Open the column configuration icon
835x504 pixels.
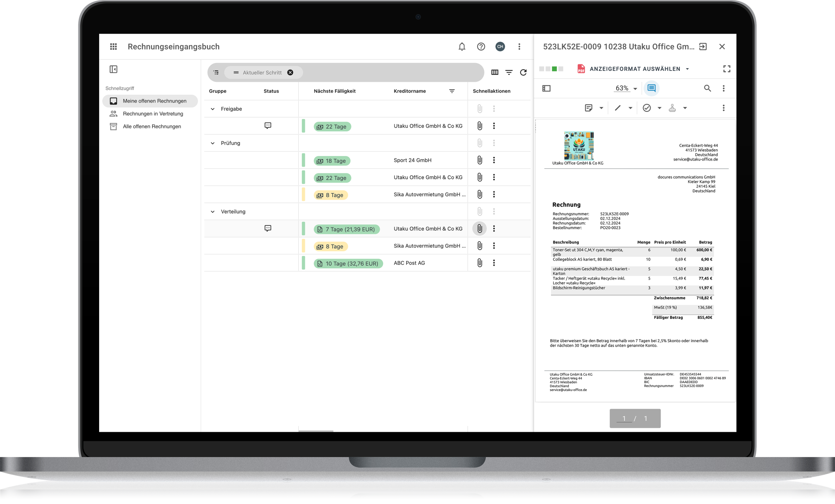[x=494, y=72]
